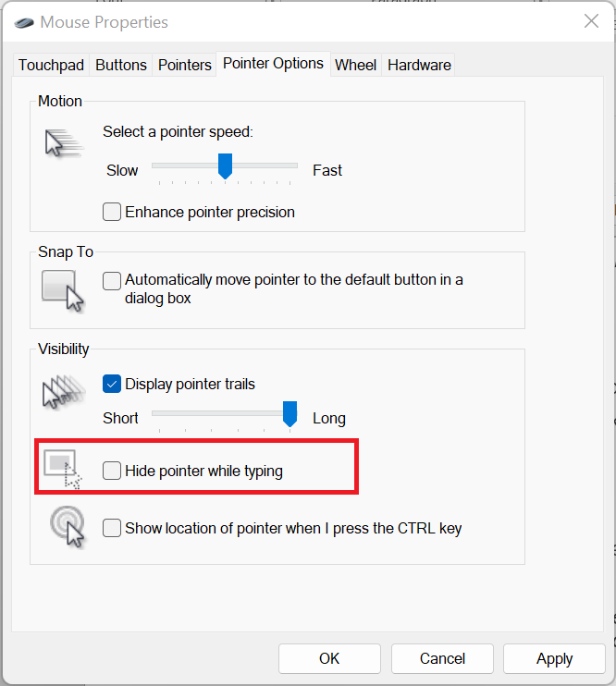Enable Enhance pointer precision checkbox

(x=112, y=212)
